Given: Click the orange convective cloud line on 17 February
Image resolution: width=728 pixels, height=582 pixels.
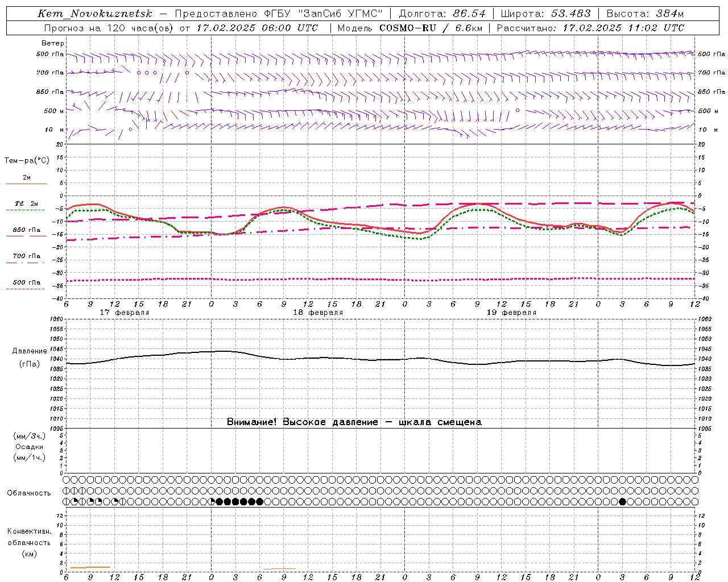Looking at the screenshot, I should pos(90,567).
